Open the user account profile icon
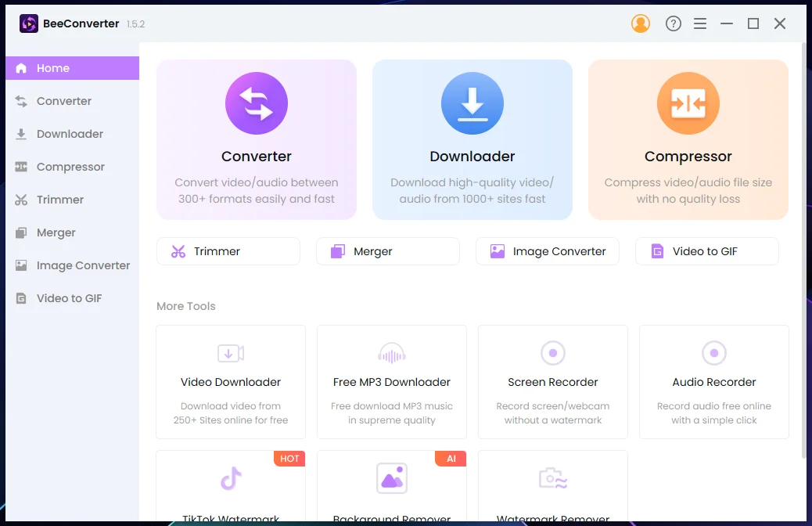Screen dimensions: 812x526 pyautogui.click(x=641, y=23)
